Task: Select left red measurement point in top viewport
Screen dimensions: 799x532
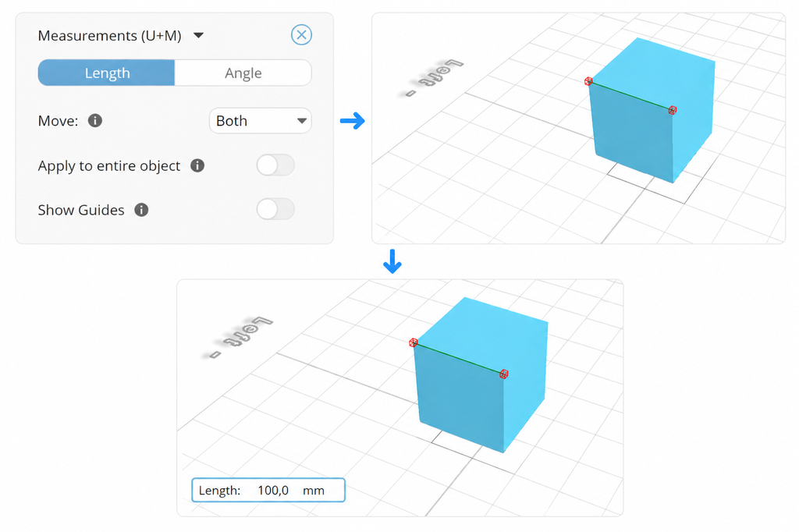Action: coord(588,81)
